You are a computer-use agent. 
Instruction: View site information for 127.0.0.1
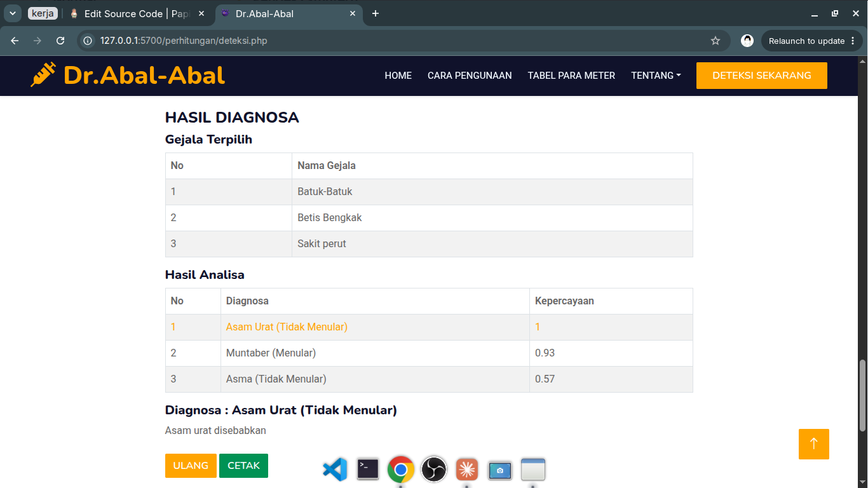point(88,41)
